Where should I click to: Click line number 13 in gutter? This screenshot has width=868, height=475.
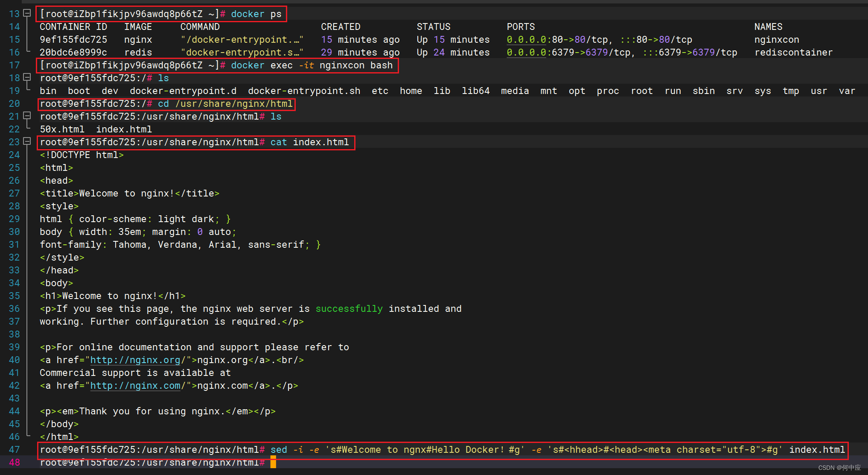coord(14,14)
